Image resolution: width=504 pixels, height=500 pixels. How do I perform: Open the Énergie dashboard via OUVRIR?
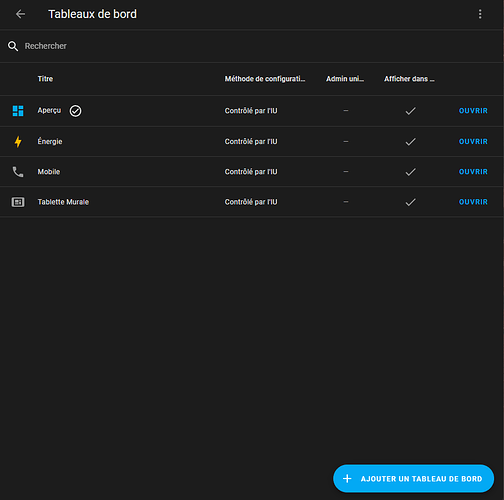pos(473,141)
